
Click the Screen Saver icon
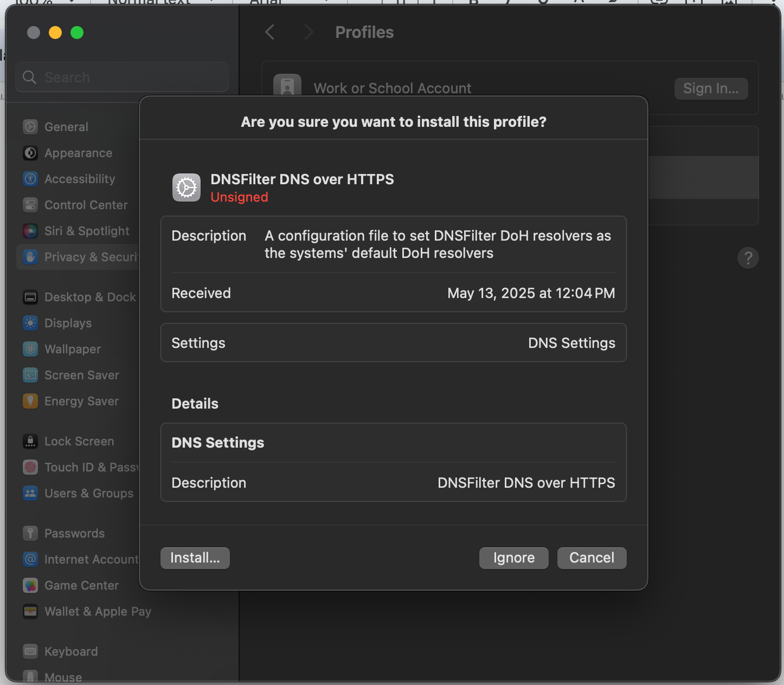tap(30, 375)
